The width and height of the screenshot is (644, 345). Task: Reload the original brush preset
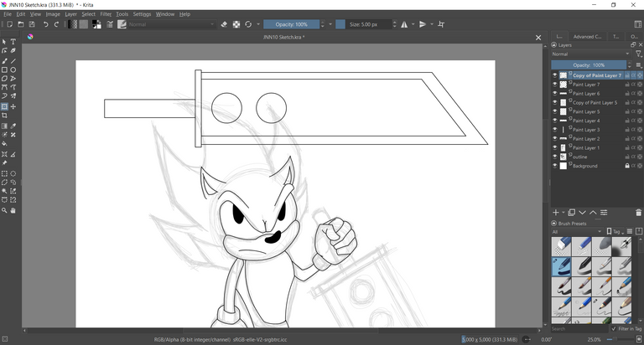tap(248, 24)
